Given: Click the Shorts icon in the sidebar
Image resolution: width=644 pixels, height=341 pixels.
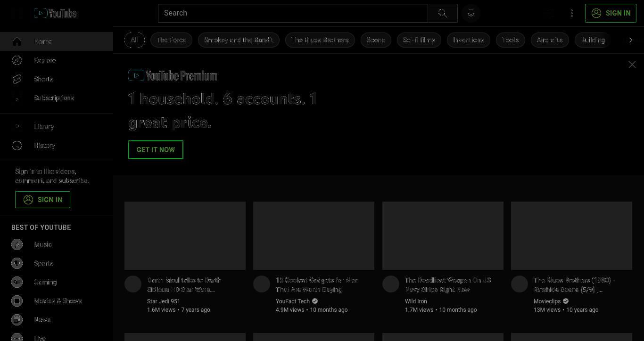Looking at the screenshot, I should coord(17,79).
